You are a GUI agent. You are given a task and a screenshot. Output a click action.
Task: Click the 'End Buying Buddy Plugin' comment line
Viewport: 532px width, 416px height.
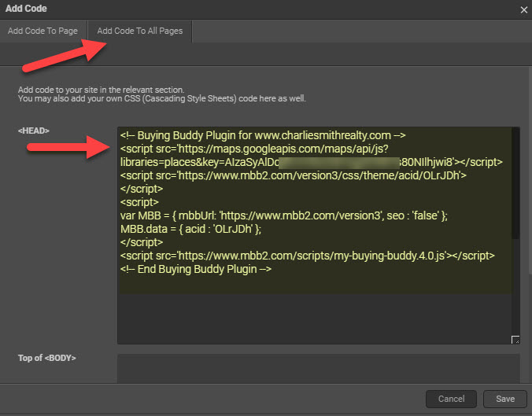pos(196,269)
